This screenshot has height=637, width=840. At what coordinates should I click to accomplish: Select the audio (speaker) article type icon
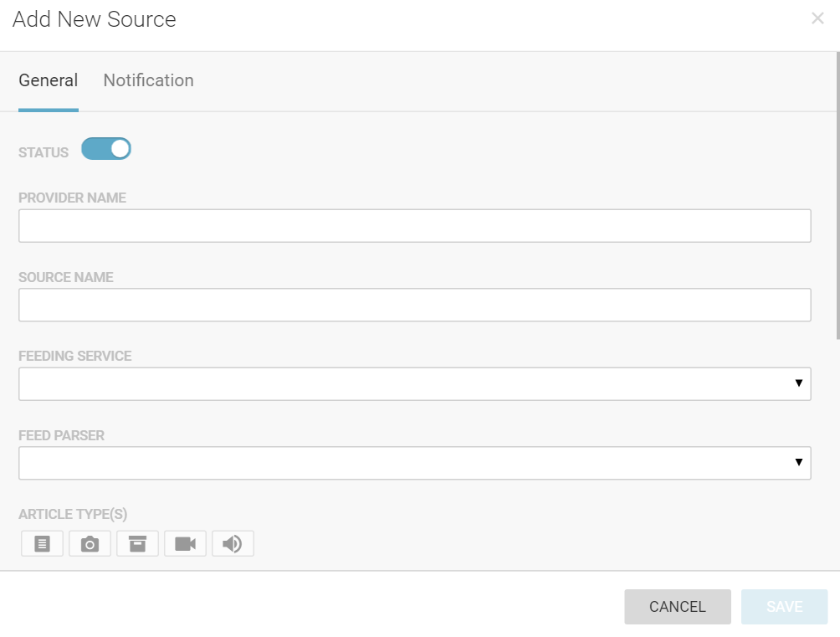[x=233, y=544]
